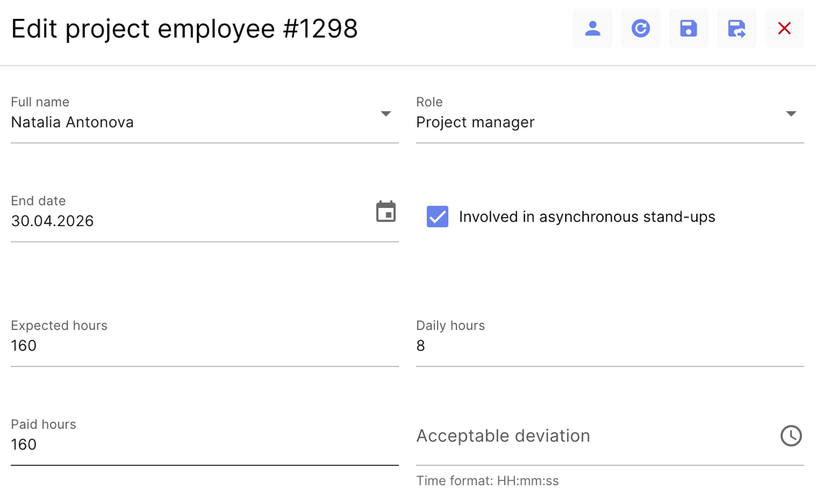Close the edit form with red X

coord(784,28)
